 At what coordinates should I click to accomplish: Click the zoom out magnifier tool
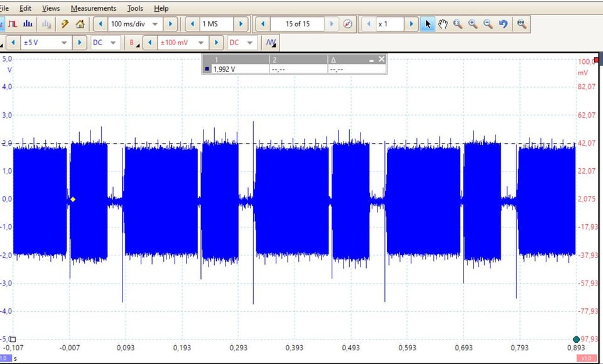tap(488, 24)
